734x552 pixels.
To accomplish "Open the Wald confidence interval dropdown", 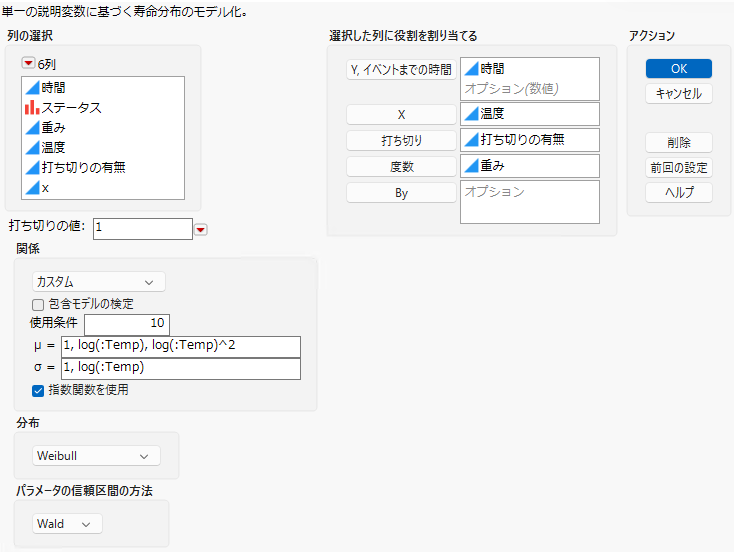I will click(67, 524).
